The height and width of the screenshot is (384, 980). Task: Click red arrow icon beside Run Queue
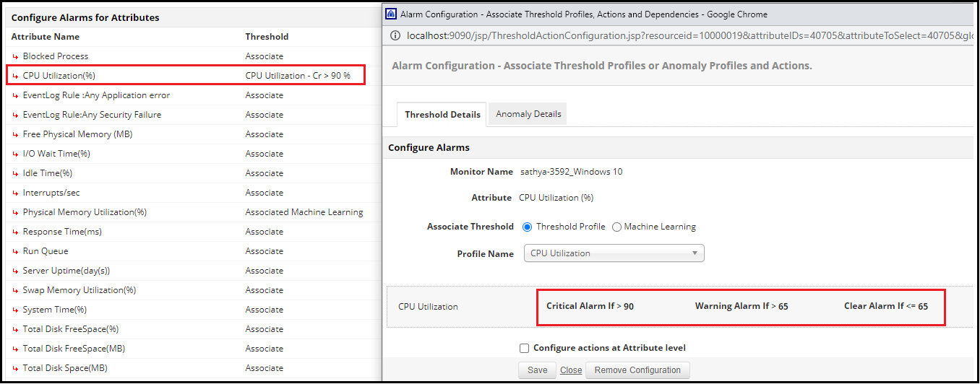[15, 251]
